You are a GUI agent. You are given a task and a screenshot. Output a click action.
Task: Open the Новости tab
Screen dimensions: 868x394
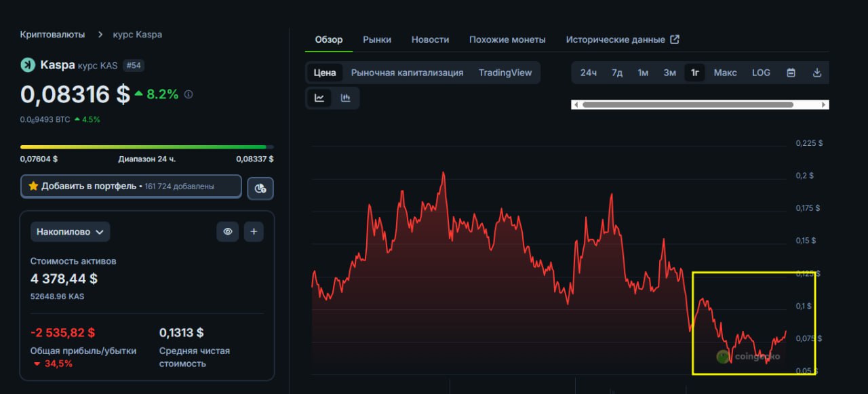pyautogui.click(x=430, y=39)
